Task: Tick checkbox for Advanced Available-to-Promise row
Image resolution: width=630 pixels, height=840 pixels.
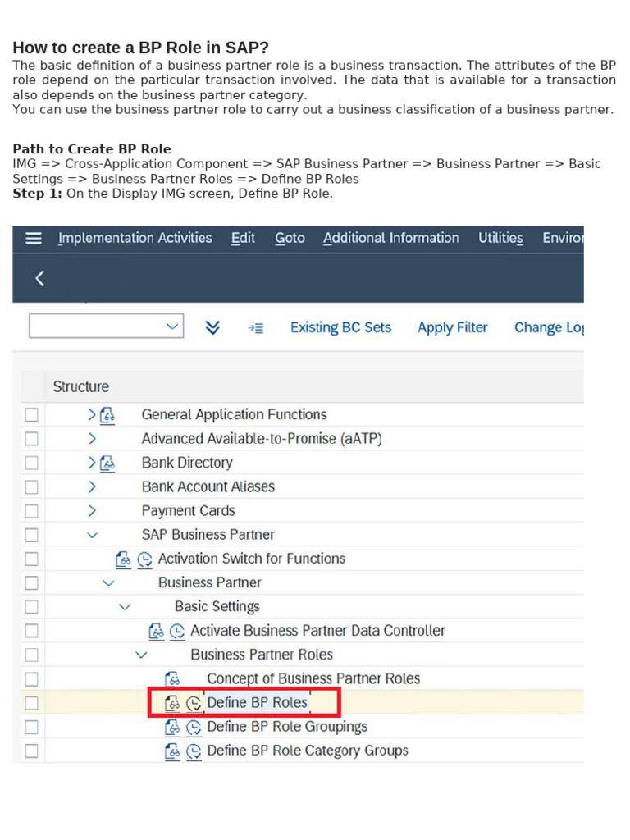Action: [x=32, y=439]
